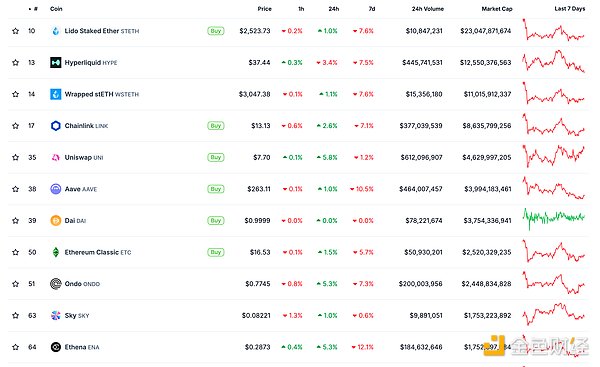Click the Ethena black logo icon
The height and width of the screenshot is (367, 600).
[55, 347]
